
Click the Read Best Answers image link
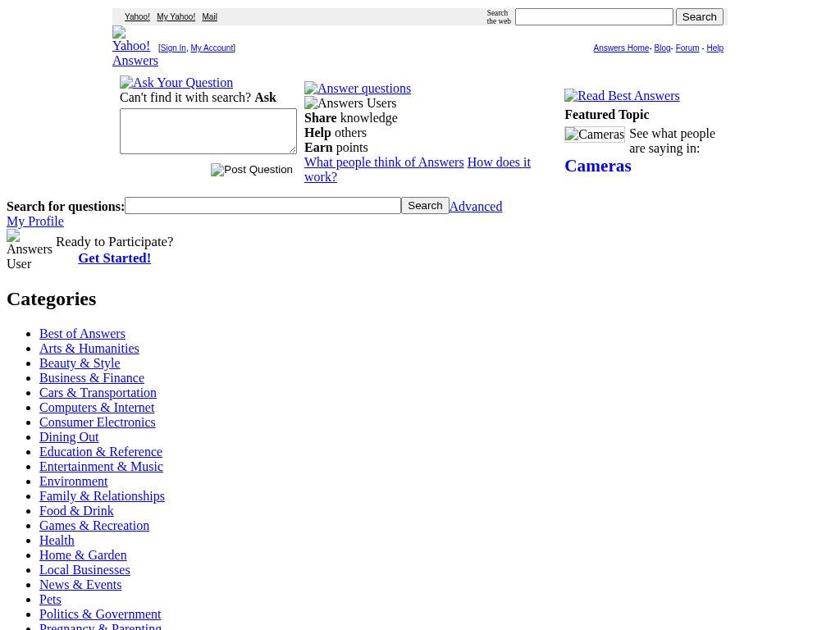click(622, 96)
